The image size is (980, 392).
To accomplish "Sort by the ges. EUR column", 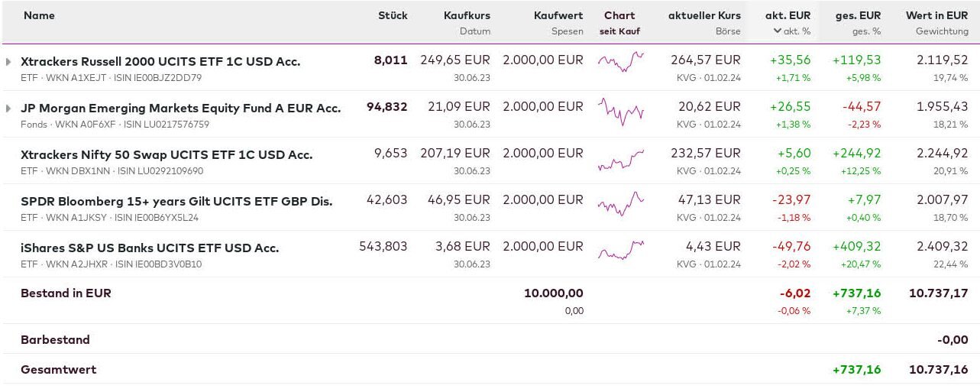I will 857,15.
